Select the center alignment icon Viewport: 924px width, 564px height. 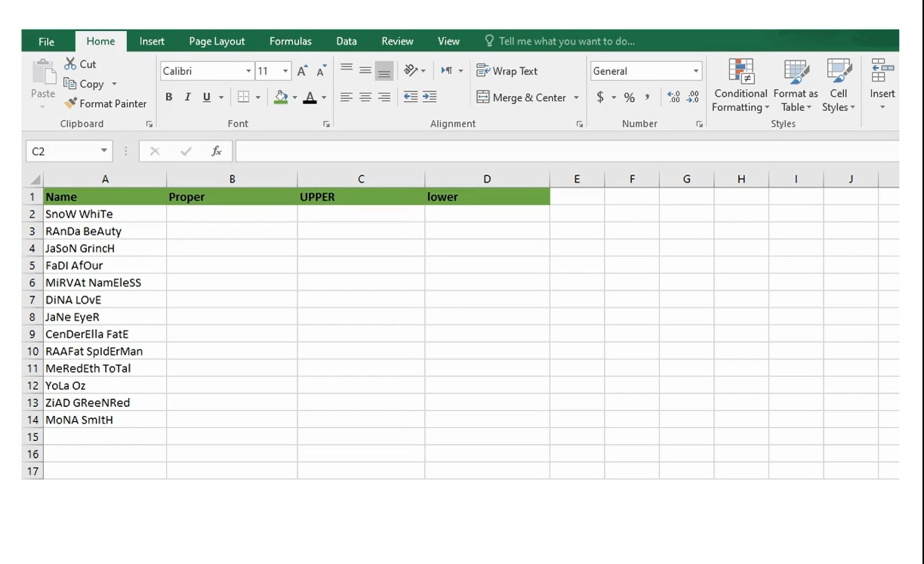pos(365,97)
